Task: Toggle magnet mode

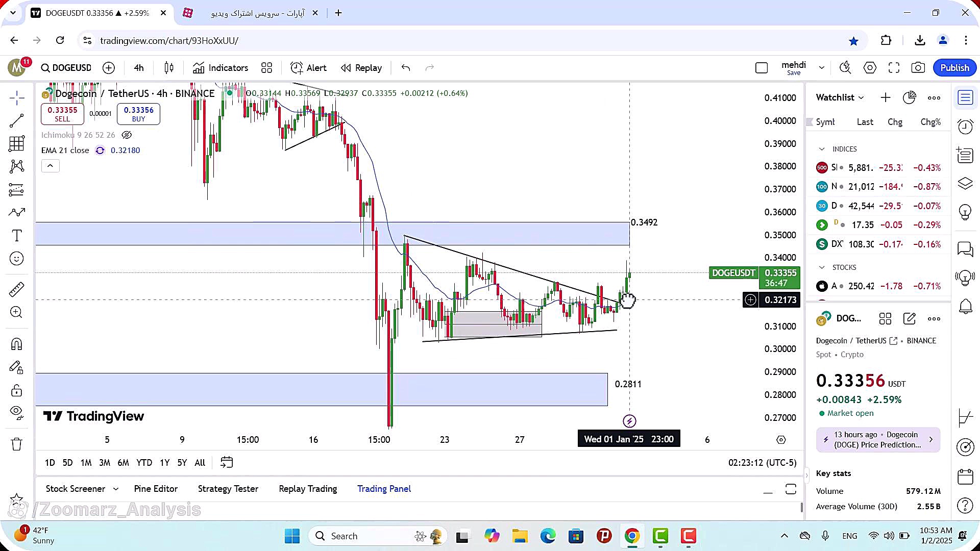Action: click(16, 344)
